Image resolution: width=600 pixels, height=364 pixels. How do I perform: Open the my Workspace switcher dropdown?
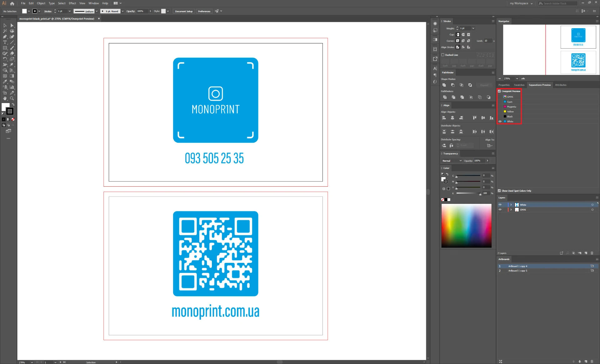(521, 3)
